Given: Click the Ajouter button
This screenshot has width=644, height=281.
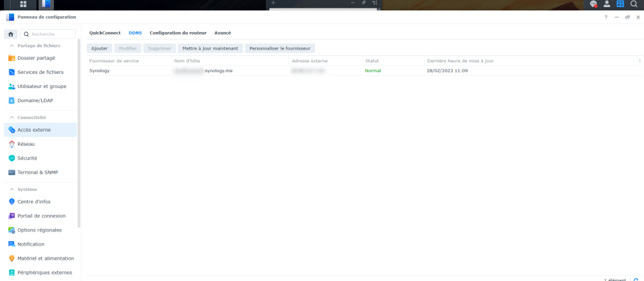Looking at the screenshot, I should tap(99, 48).
